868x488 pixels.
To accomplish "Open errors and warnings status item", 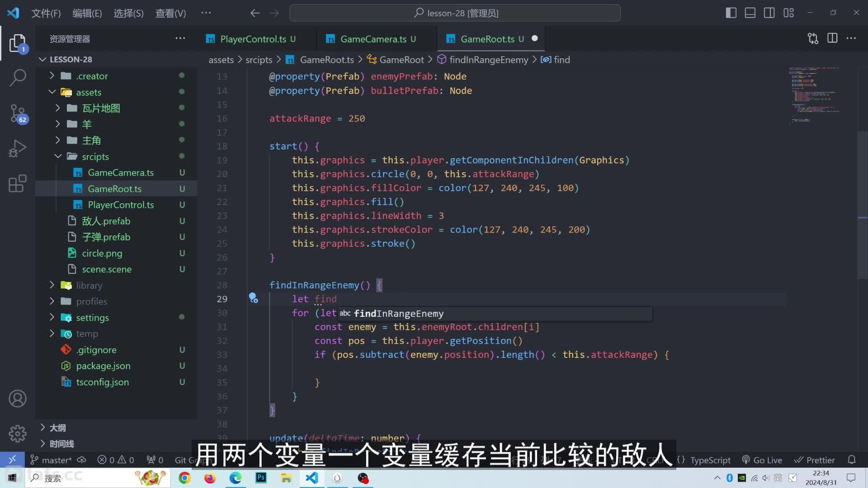I will coord(116,460).
